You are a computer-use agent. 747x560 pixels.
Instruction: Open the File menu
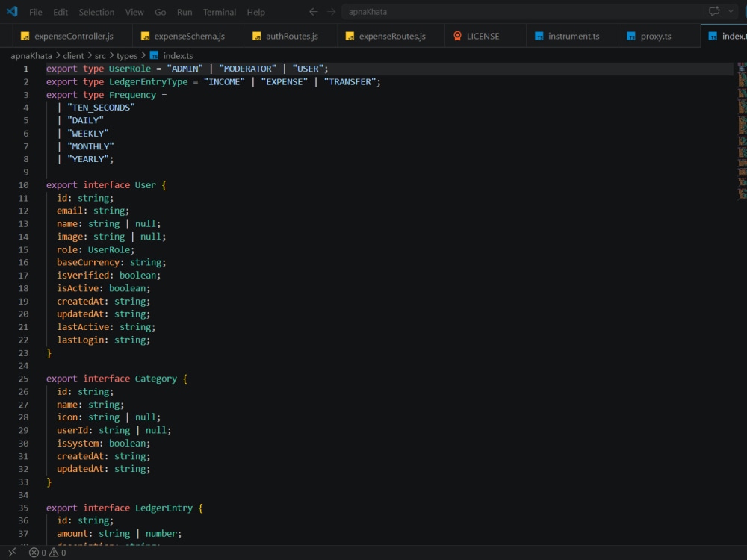coord(36,13)
